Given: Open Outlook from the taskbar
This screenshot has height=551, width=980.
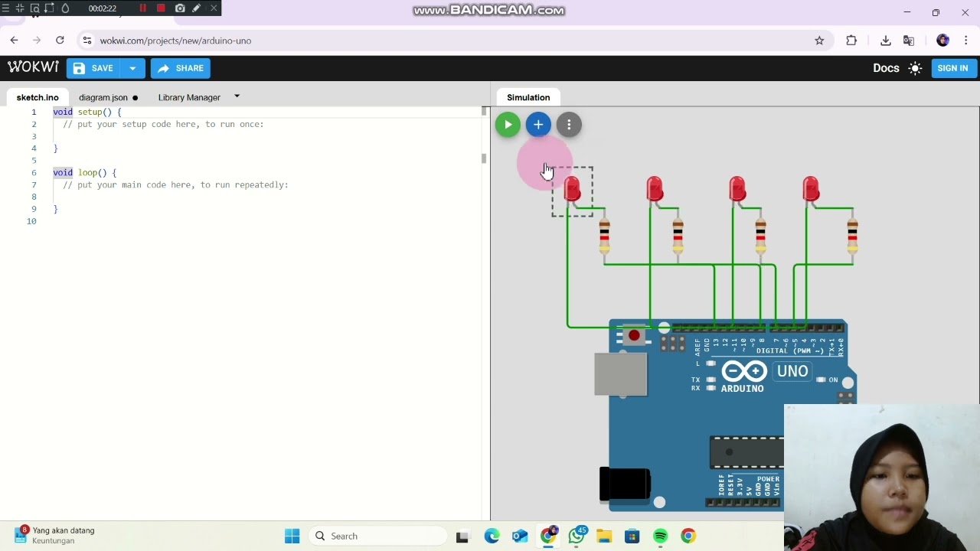Looking at the screenshot, I should tap(520, 536).
